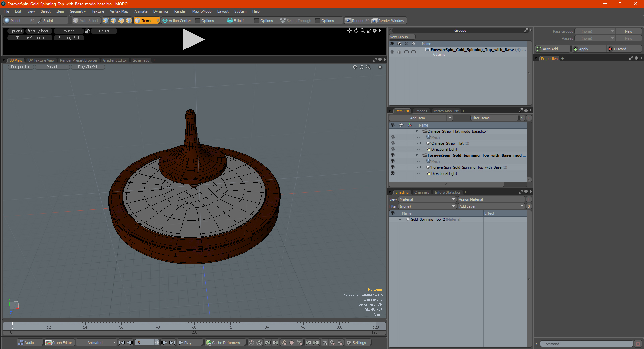Viewport: 644px width, 349px height.
Task: Open Filter (none) dropdown
Action: 427,206
